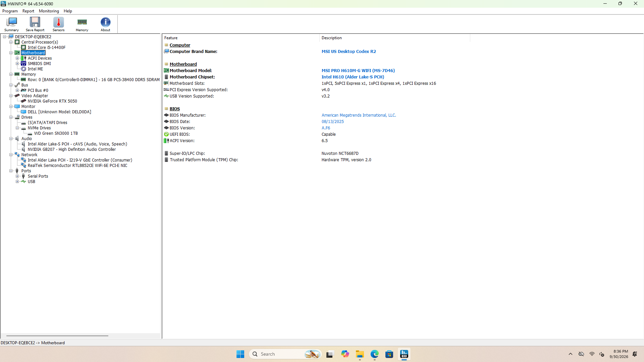
Task: Click the USB tree icon
Action: point(23,182)
